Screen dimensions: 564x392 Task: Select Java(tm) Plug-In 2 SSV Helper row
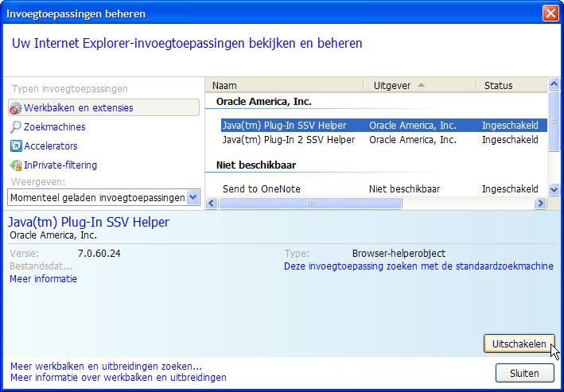pos(288,140)
